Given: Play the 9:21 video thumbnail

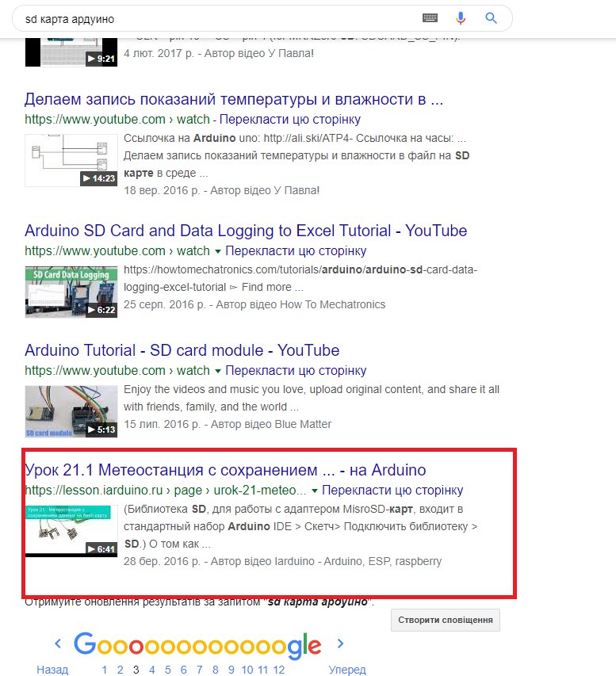Looking at the screenshot, I should point(71,52).
